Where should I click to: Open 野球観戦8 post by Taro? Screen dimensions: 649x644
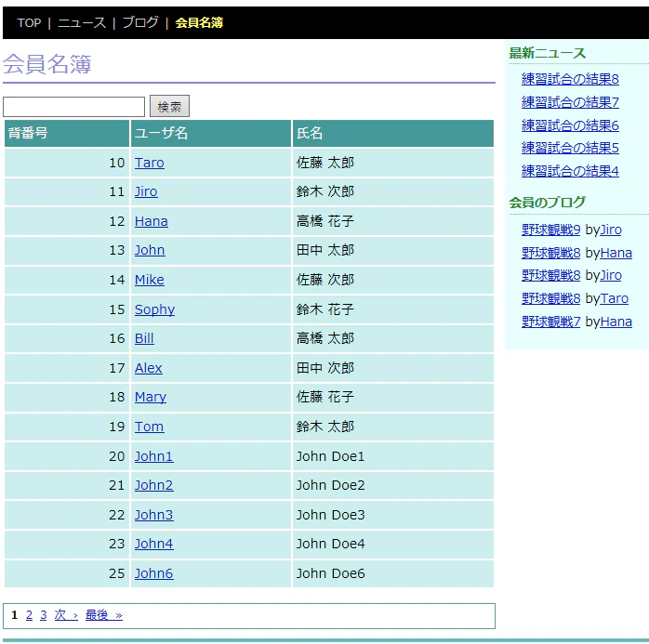(550, 298)
